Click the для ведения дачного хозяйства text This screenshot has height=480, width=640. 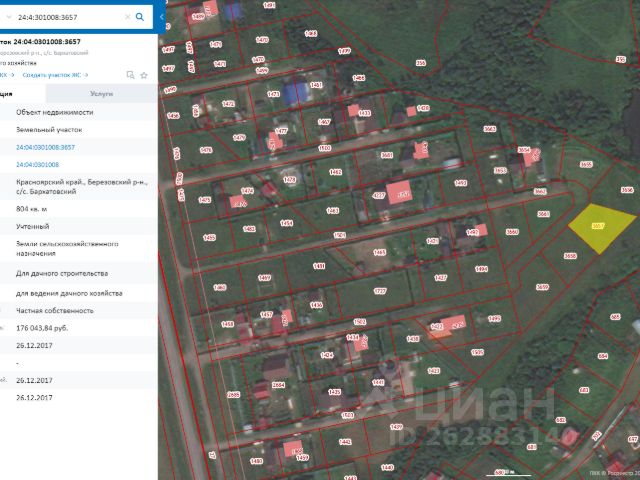click(x=69, y=293)
